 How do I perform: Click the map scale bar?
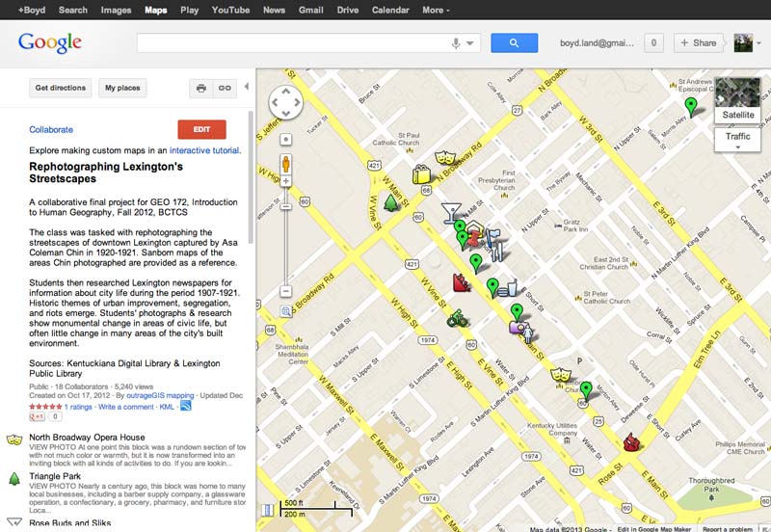pos(316,509)
